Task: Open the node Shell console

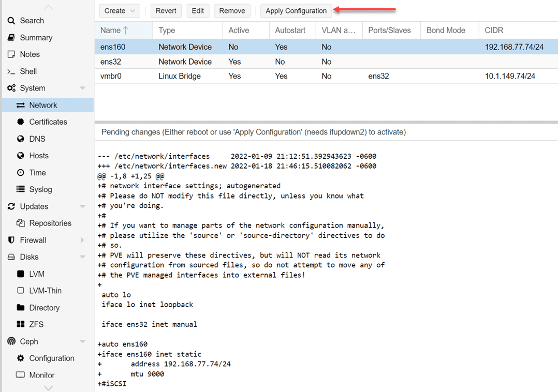Action: [30, 71]
